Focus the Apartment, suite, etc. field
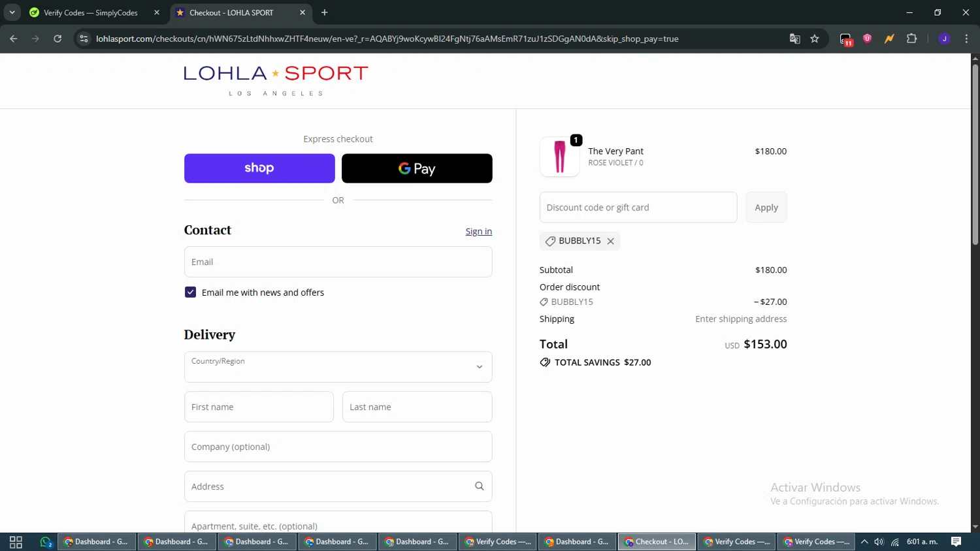 click(338, 522)
